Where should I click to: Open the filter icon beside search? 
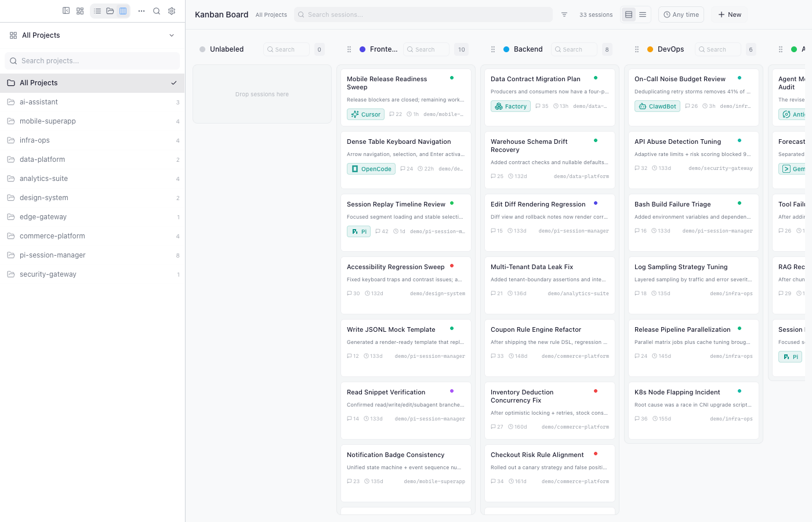(564, 14)
